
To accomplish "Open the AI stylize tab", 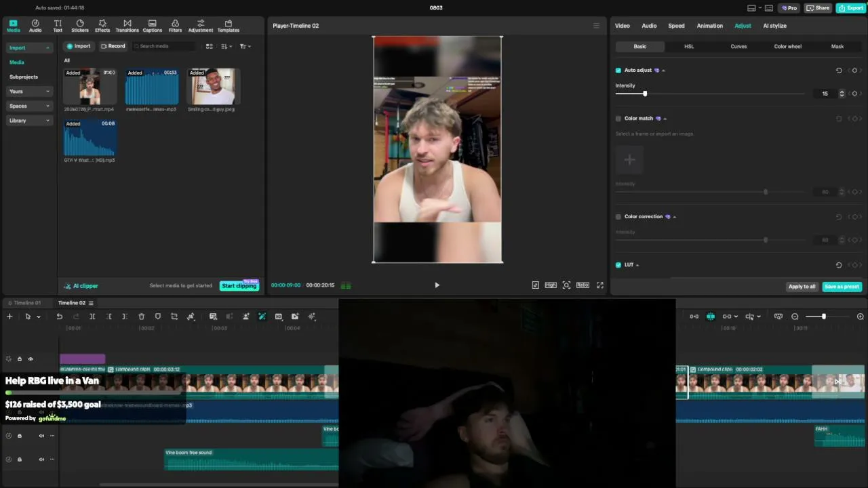I will (774, 26).
